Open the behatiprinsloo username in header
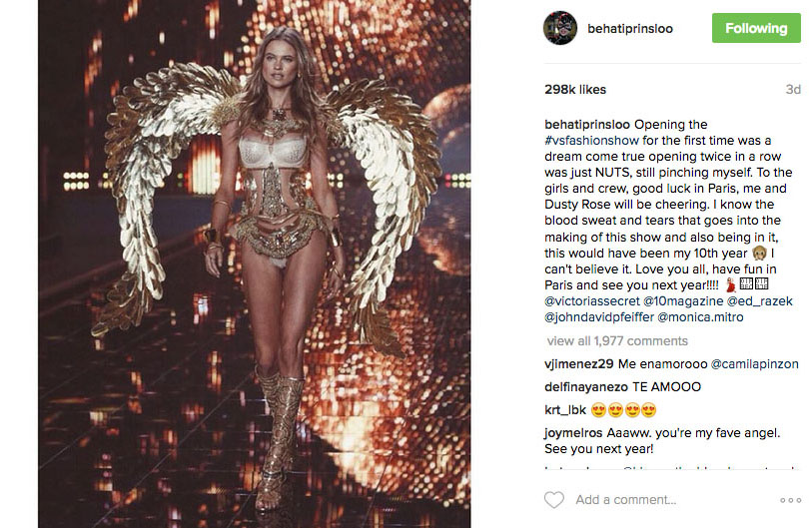This screenshot has height=528, width=812. (x=629, y=29)
